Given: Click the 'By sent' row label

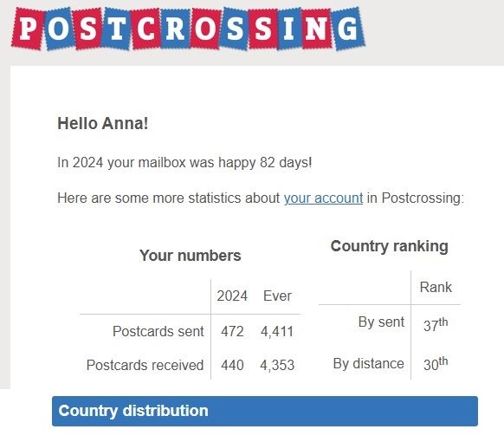Looking at the screenshot, I should click(381, 322).
